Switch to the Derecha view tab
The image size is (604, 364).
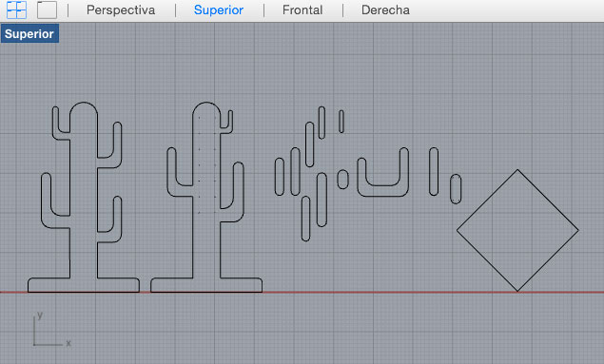pos(385,10)
